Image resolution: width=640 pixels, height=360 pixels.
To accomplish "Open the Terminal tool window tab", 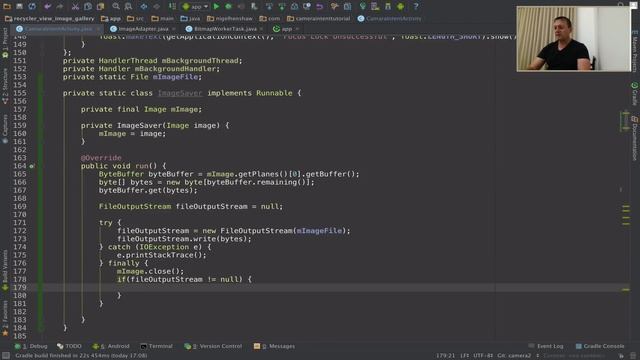I will [x=156, y=346].
